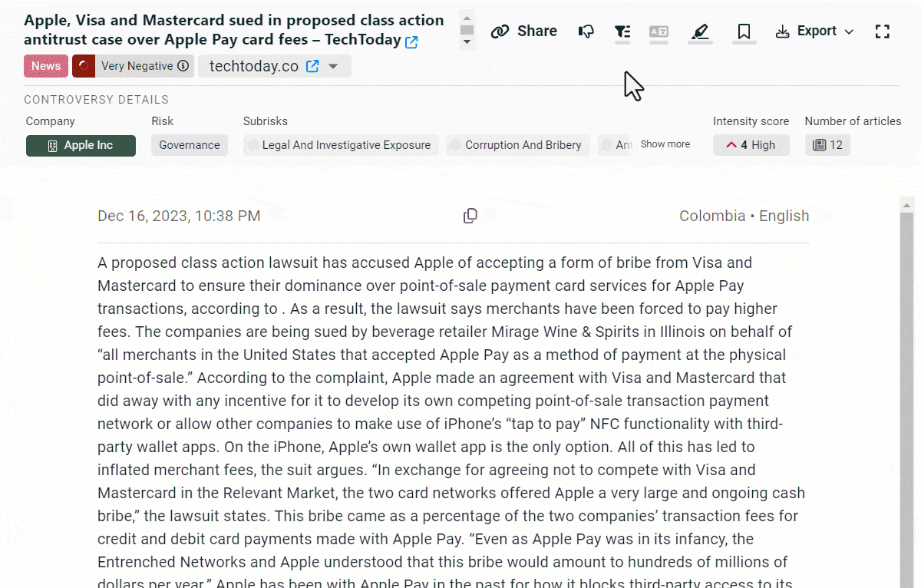
Task: Select the Apple Inc company chip
Action: point(81,145)
